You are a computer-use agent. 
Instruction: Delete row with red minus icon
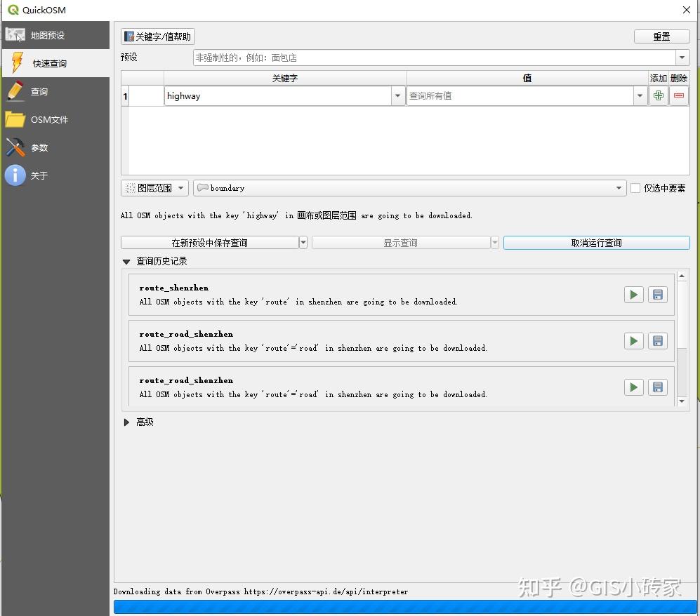(678, 95)
